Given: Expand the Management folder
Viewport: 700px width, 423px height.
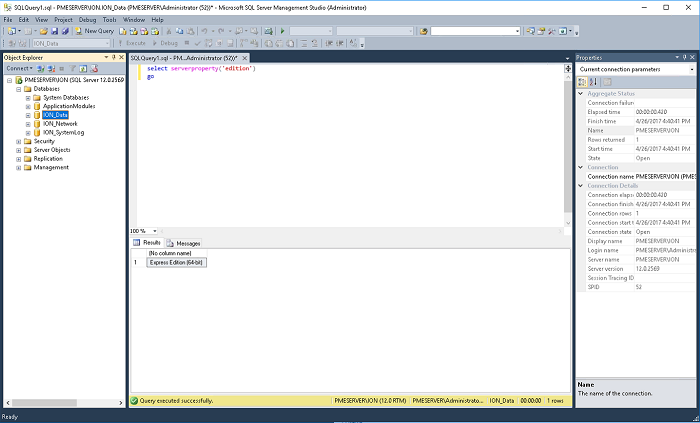Looking at the screenshot, I should 18,168.
